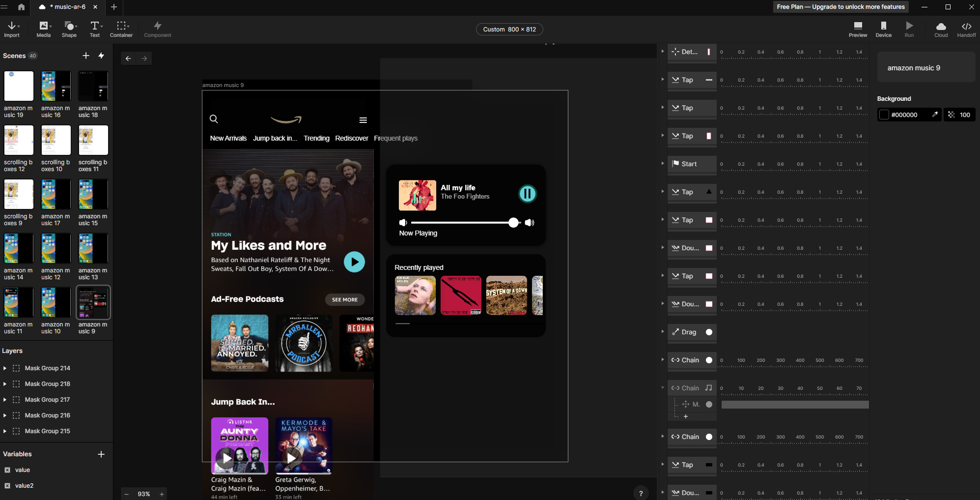The width and height of the screenshot is (980, 500).
Task: Navigate forward with the right arrow
Action: [x=144, y=59]
